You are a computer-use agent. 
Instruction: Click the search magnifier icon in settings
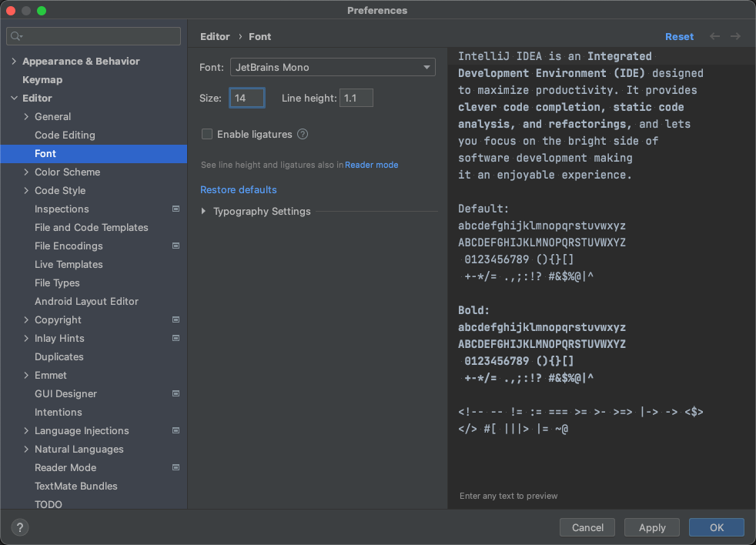coord(16,36)
